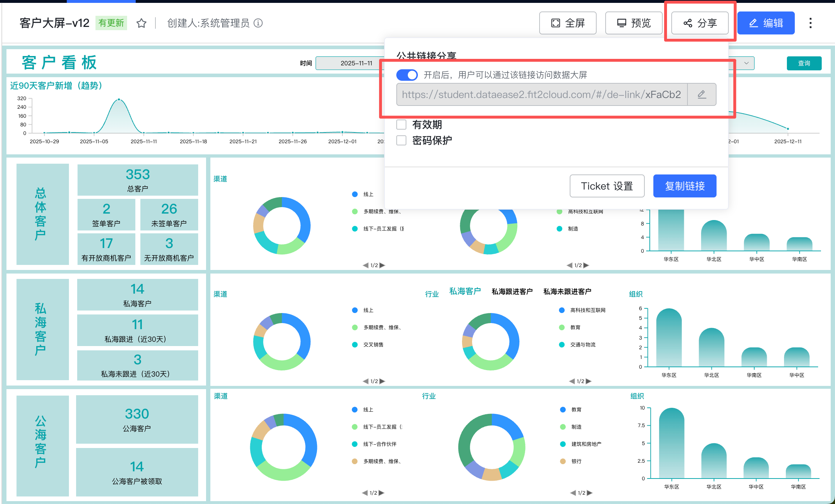This screenshot has height=504, width=835.
Task: Expand the dropdown beside 查询 button
Action: pos(746,63)
